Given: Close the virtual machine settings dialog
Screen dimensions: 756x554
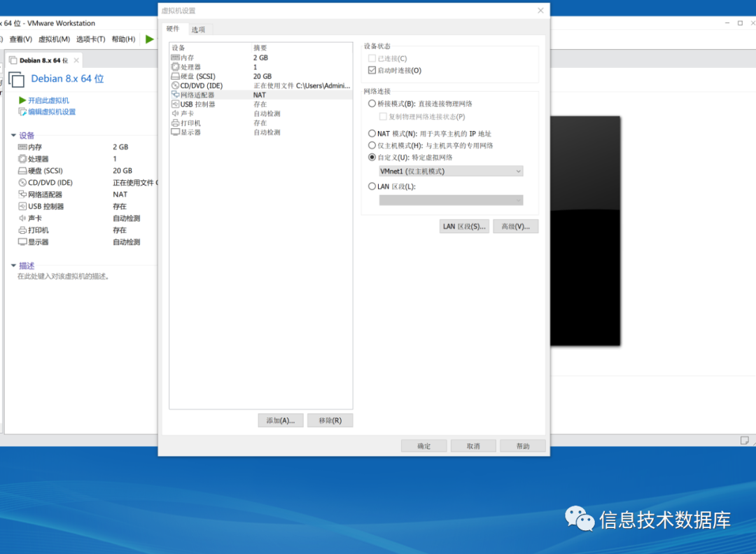Looking at the screenshot, I should 540,11.
